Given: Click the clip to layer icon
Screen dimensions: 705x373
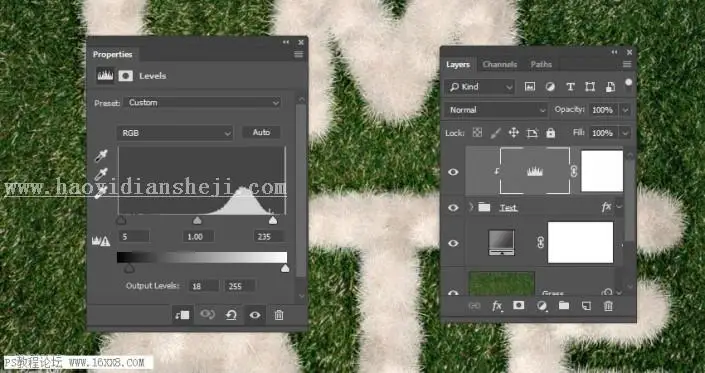Looking at the screenshot, I should pos(182,315).
